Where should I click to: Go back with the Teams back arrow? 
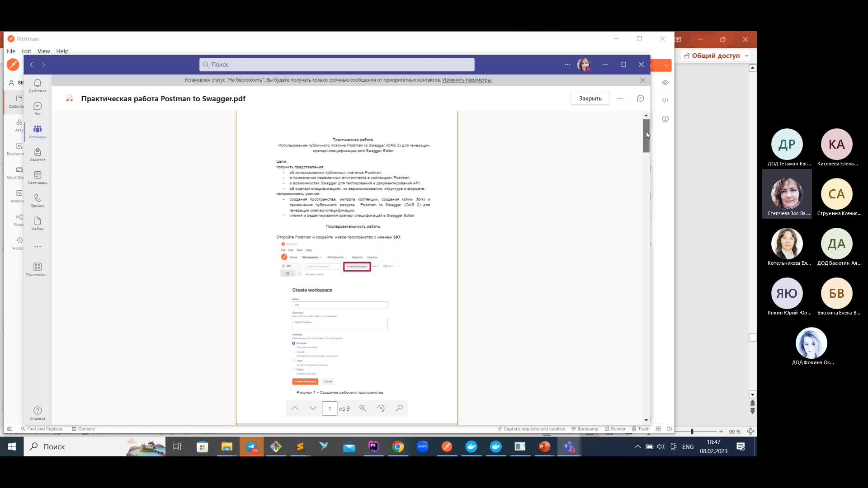coord(32,65)
